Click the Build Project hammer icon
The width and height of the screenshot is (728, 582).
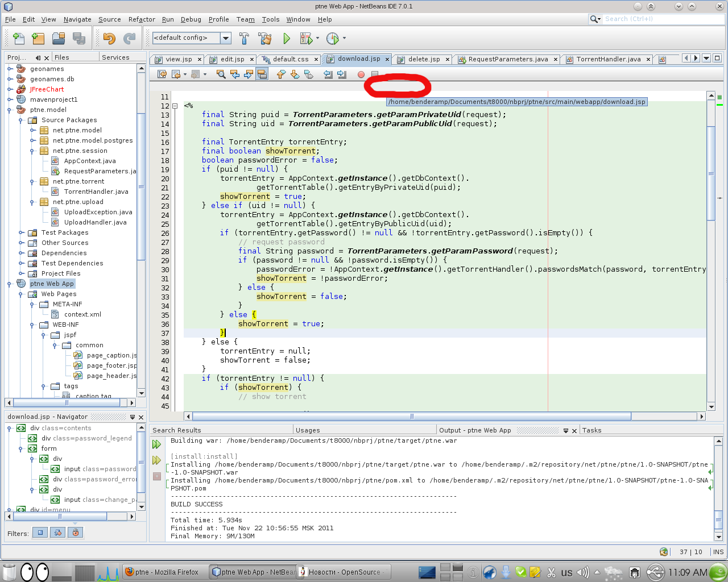click(244, 39)
